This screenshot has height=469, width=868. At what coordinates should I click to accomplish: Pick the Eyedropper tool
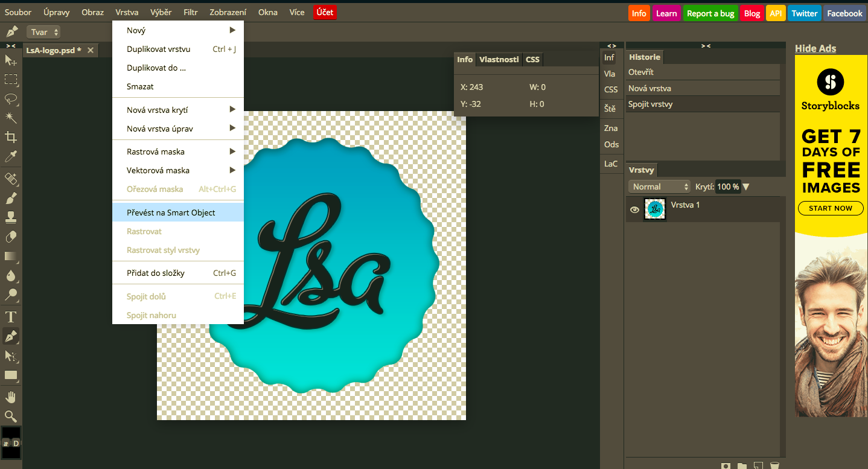tap(10, 156)
